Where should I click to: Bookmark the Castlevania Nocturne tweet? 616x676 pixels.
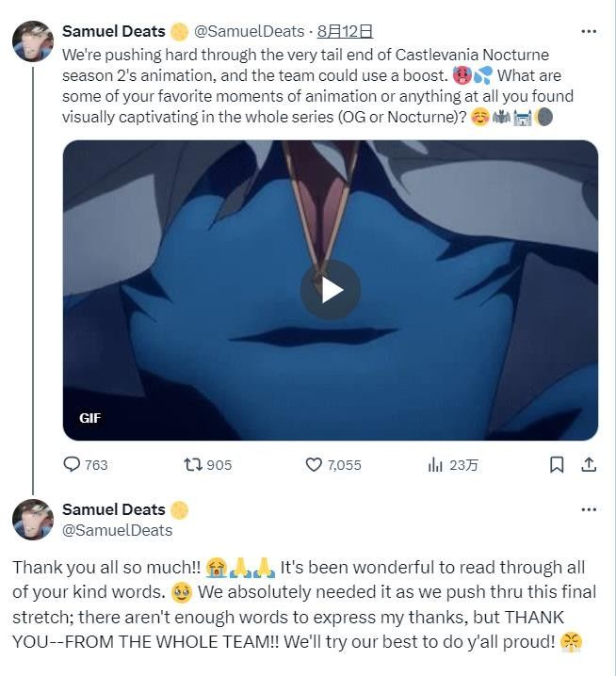[557, 464]
